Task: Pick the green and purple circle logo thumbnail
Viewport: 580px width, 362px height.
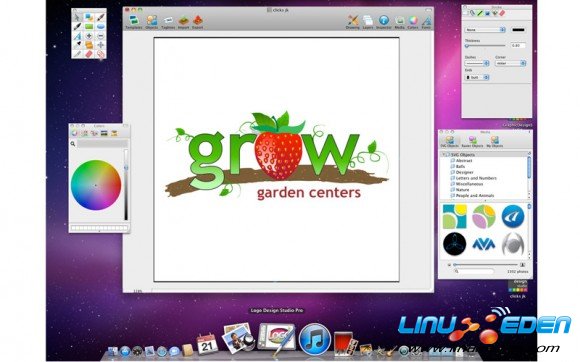Action: click(483, 216)
